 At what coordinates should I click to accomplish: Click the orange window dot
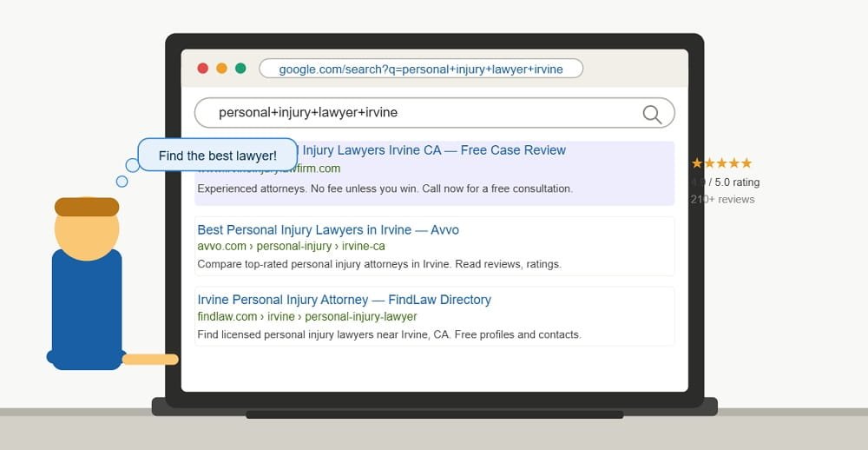221,68
